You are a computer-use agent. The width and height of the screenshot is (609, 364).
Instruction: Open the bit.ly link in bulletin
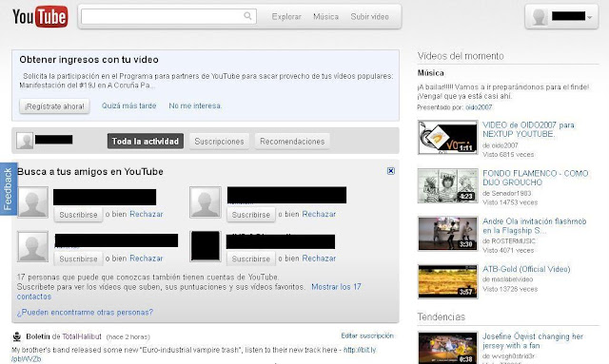click(360, 350)
